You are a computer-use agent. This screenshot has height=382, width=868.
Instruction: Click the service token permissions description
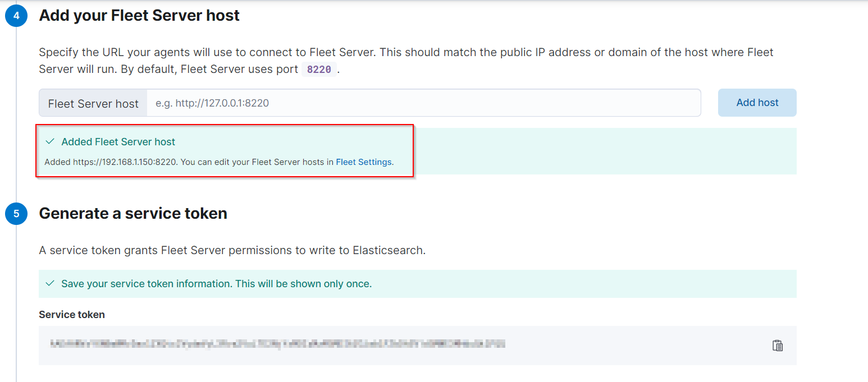[232, 250]
